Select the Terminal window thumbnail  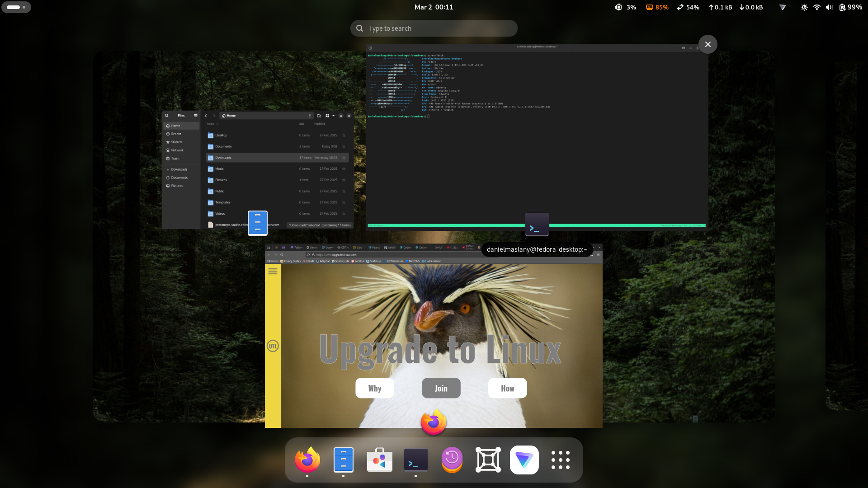[x=537, y=137]
